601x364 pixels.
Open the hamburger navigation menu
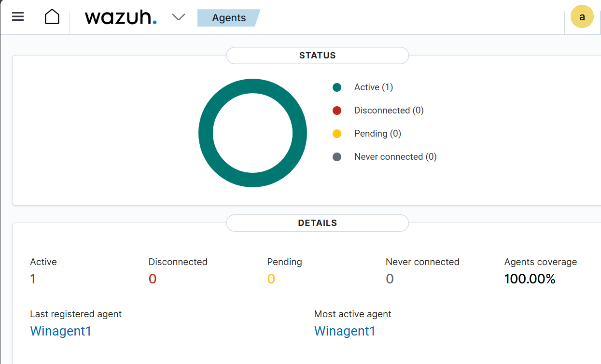pos(18,17)
